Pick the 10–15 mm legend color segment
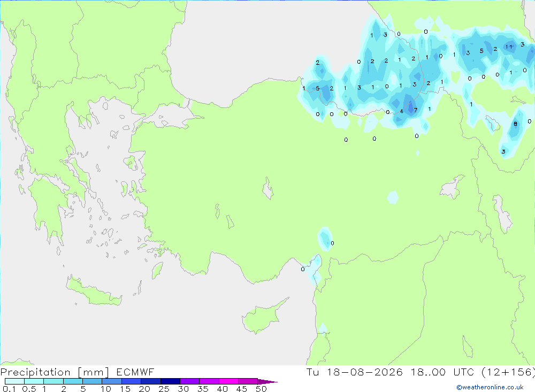This screenshot has height=392, width=535. 112,381
